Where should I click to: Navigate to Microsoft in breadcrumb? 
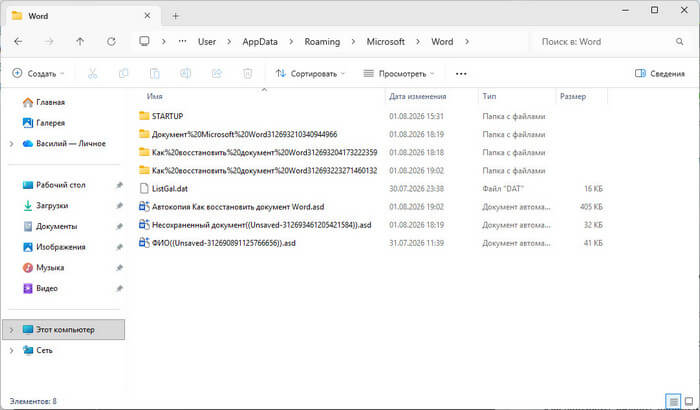386,42
